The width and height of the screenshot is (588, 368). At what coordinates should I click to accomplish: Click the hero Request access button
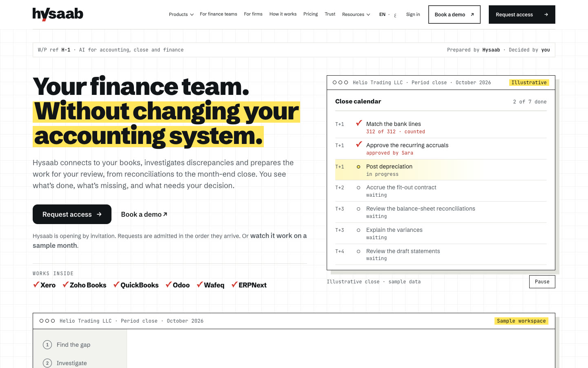click(x=72, y=214)
